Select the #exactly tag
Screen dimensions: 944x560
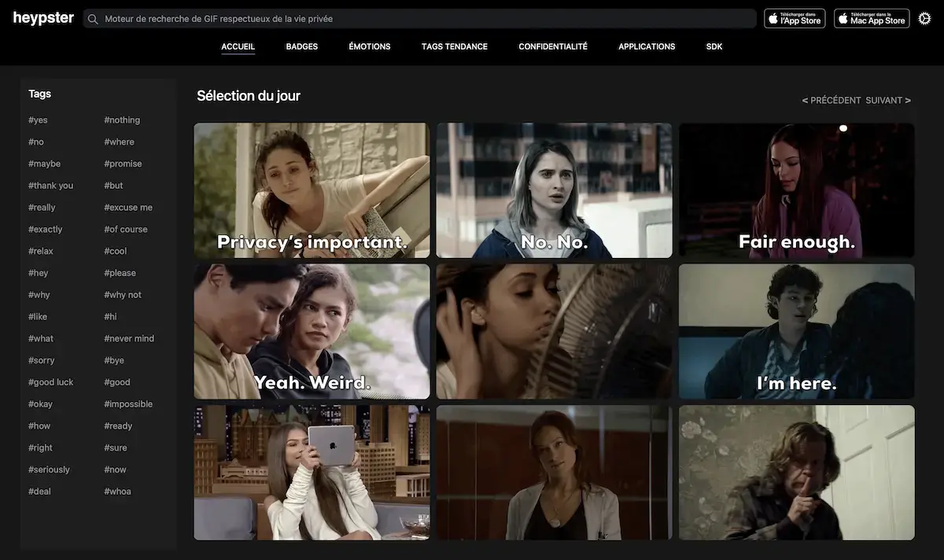pyautogui.click(x=45, y=230)
